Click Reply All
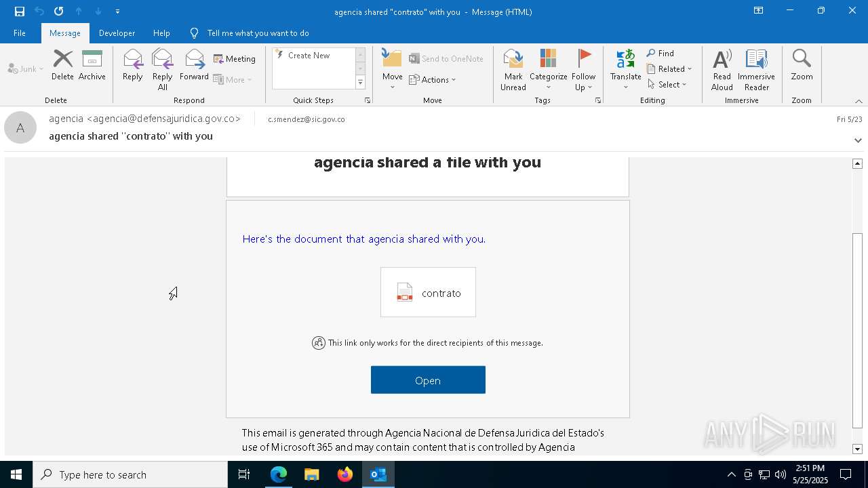Image resolution: width=868 pixels, height=488 pixels. pyautogui.click(x=163, y=70)
